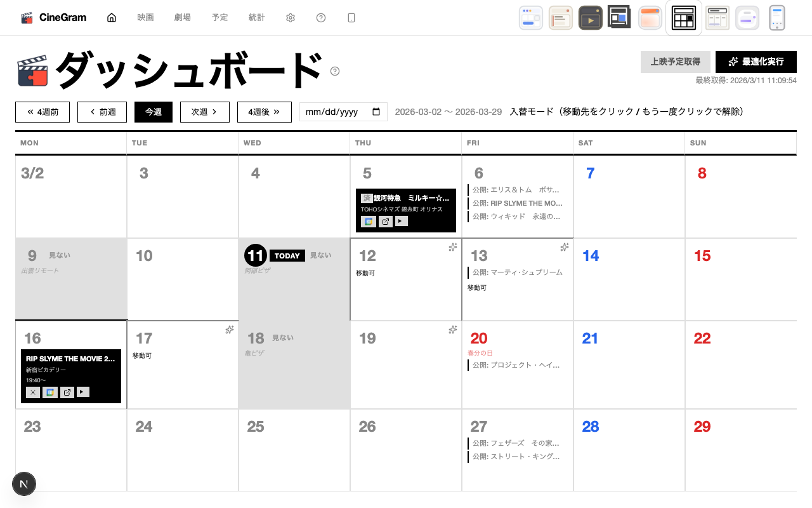Click the 上映予定取得 button
Viewport: 812px width, 508px height.
pos(675,62)
